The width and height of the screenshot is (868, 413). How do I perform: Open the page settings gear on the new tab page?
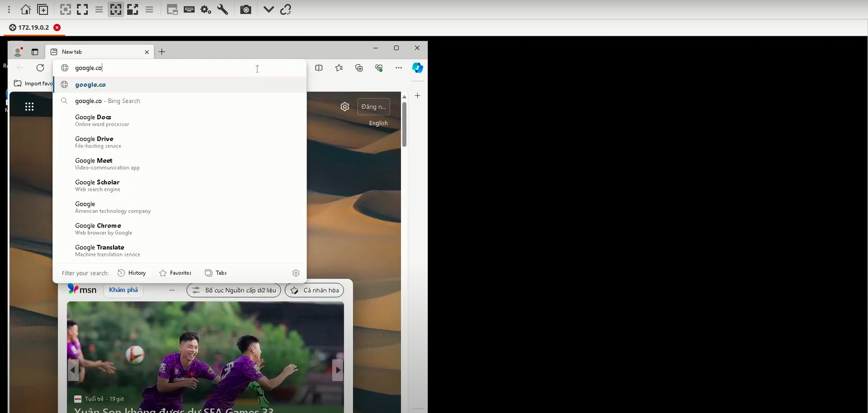[x=345, y=107]
